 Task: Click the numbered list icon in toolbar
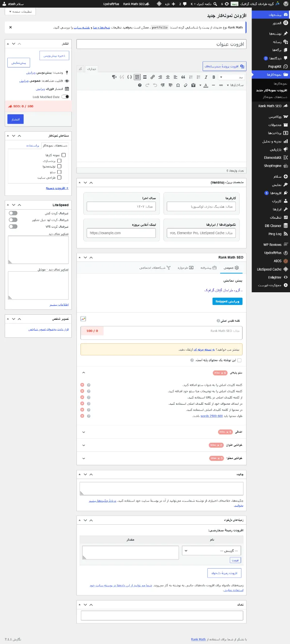(x=191, y=77)
